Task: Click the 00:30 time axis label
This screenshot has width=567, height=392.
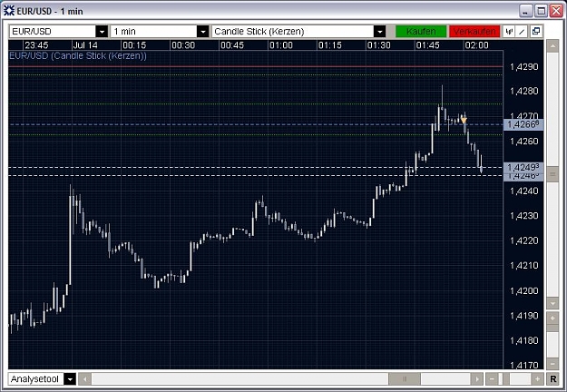Action: 183,45
